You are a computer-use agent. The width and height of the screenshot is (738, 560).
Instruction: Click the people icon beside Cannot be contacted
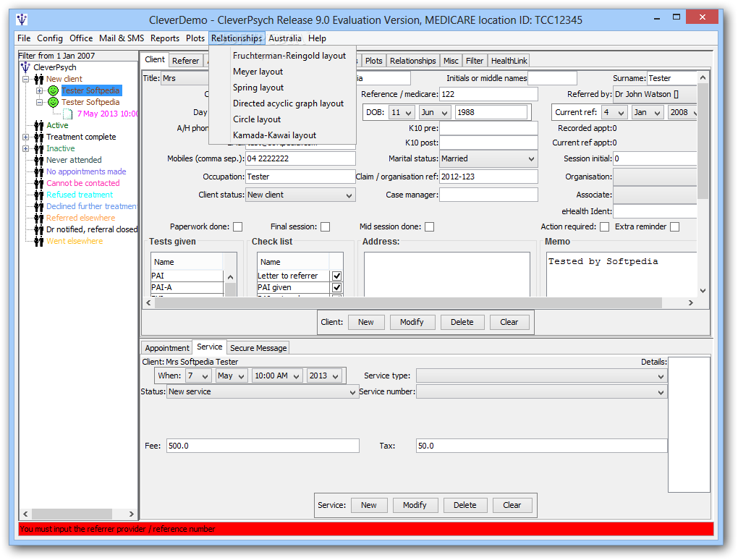(x=39, y=184)
